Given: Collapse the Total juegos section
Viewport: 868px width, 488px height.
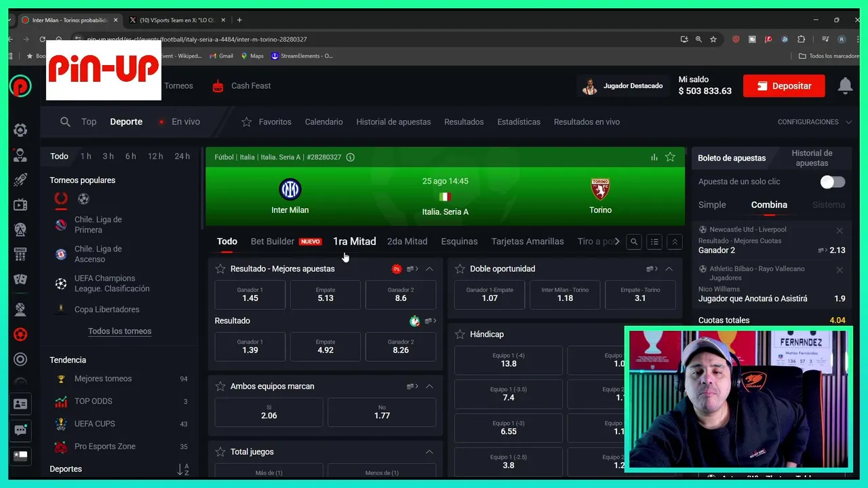Looking at the screenshot, I should pos(429,452).
